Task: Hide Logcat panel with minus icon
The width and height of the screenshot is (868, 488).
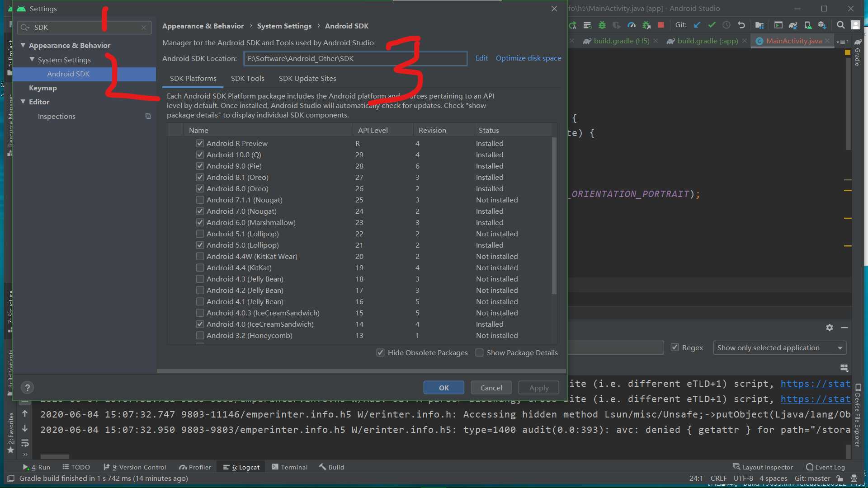Action: pos(844,328)
